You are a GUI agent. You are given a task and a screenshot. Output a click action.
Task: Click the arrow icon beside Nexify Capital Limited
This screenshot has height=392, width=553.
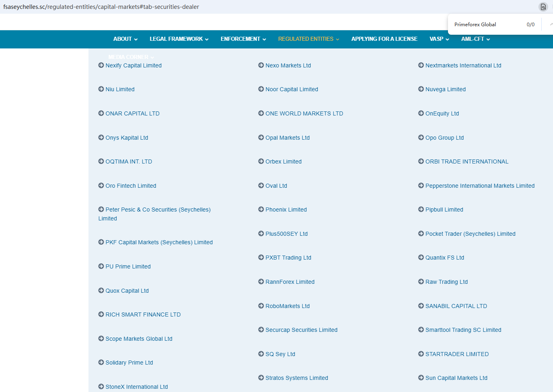(x=101, y=65)
